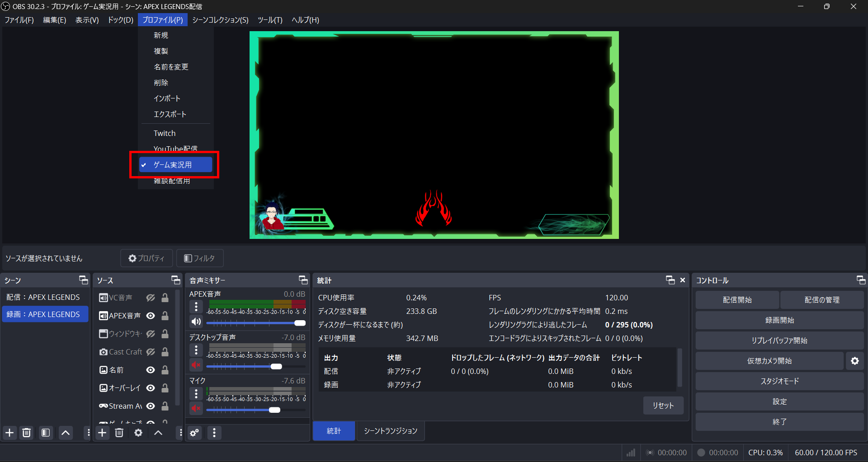Mute APEX音声 speaker icon in mixer

pyautogui.click(x=196, y=322)
